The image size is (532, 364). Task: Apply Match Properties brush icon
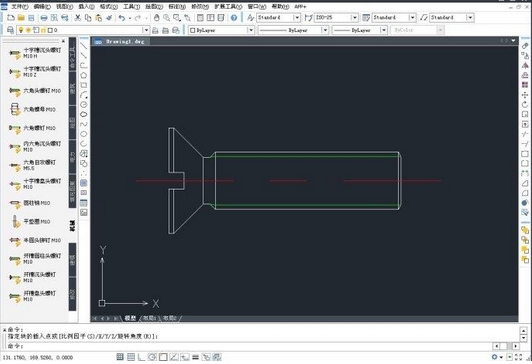tap(109, 18)
